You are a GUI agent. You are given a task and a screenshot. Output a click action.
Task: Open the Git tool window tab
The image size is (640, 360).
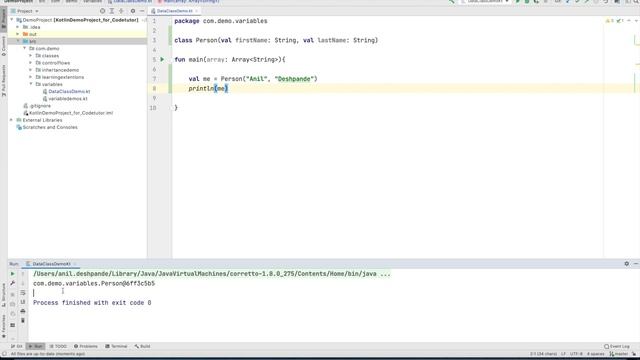click(x=17, y=346)
